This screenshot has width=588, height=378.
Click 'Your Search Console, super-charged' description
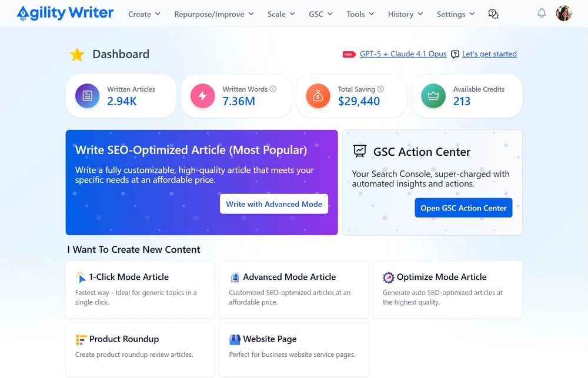pyautogui.click(x=430, y=179)
